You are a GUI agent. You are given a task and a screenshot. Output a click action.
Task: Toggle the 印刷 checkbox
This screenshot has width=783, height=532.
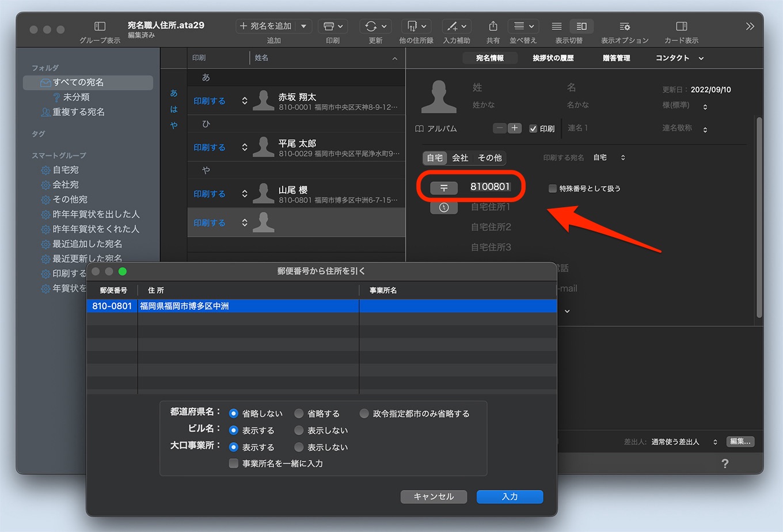[x=533, y=129]
